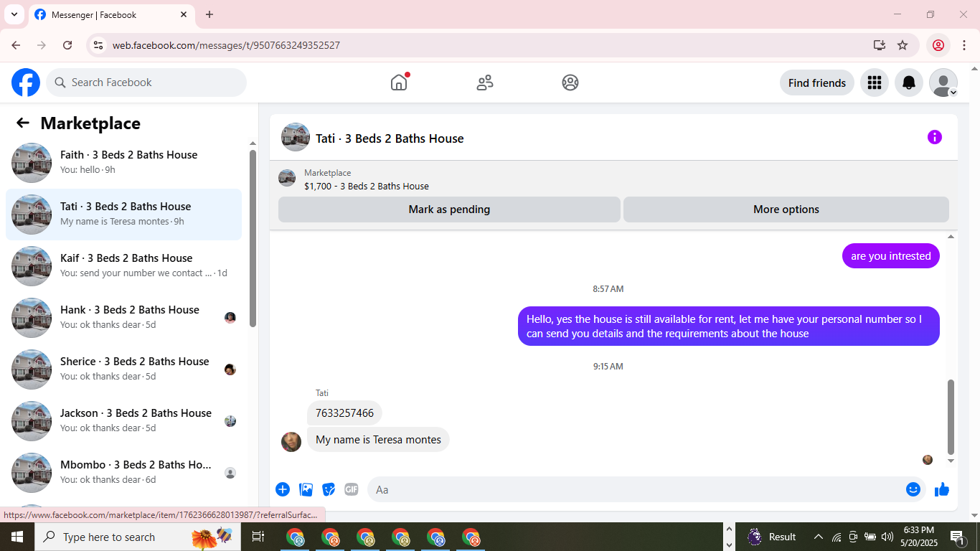Screen dimensions: 980x551
Task: Open the Windows Start menu
Action: (17, 537)
